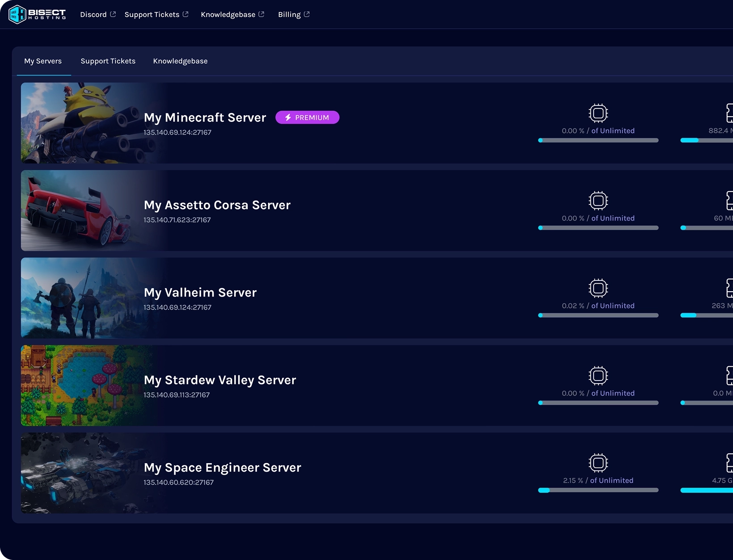Click the external-link icon beside top Support Tickets
Screen dimensions: 733x560
pos(185,14)
